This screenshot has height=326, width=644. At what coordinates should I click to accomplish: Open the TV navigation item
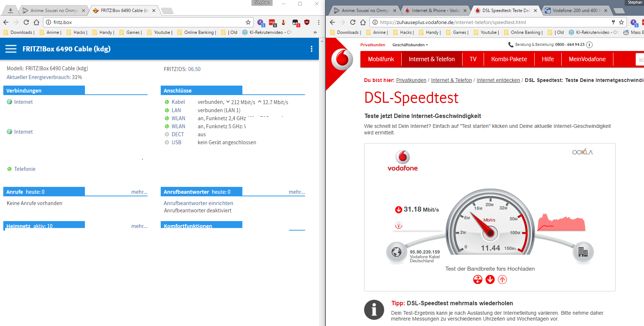click(473, 59)
